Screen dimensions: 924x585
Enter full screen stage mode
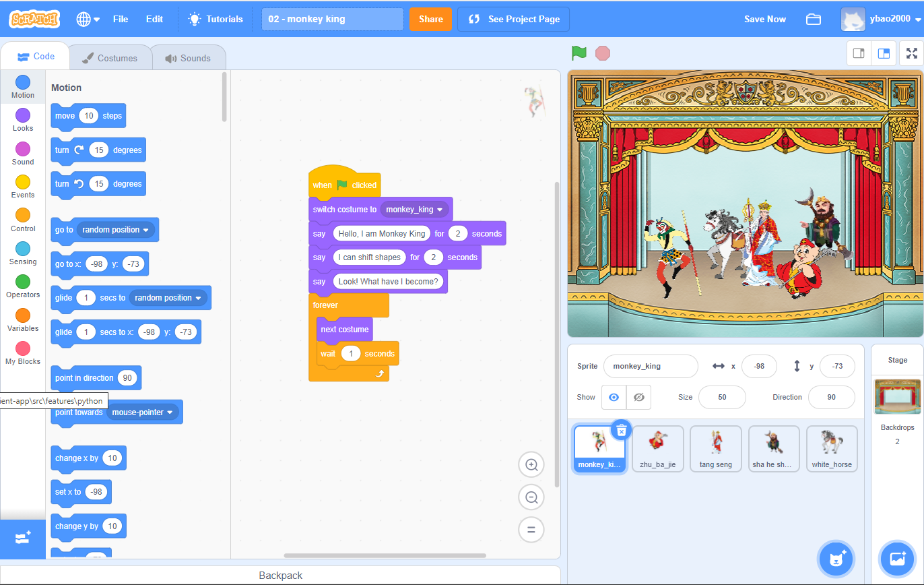click(911, 53)
